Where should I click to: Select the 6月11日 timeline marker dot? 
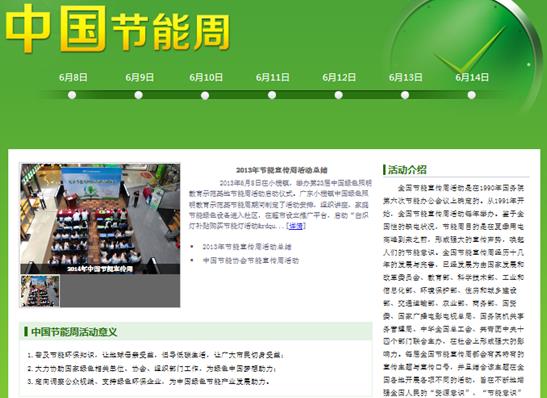(x=272, y=95)
